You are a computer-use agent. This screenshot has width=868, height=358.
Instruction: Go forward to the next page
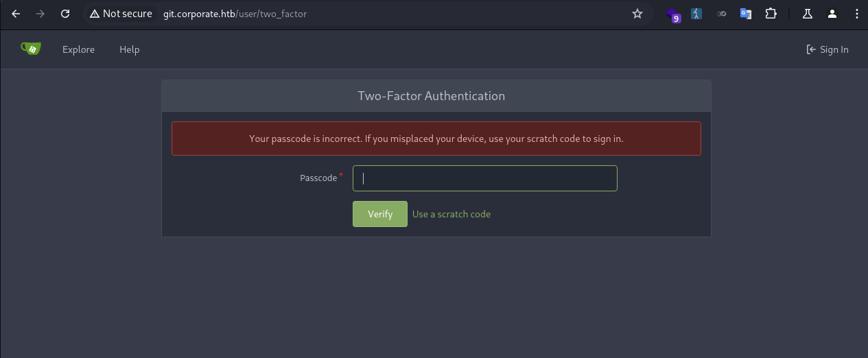(x=40, y=14)
